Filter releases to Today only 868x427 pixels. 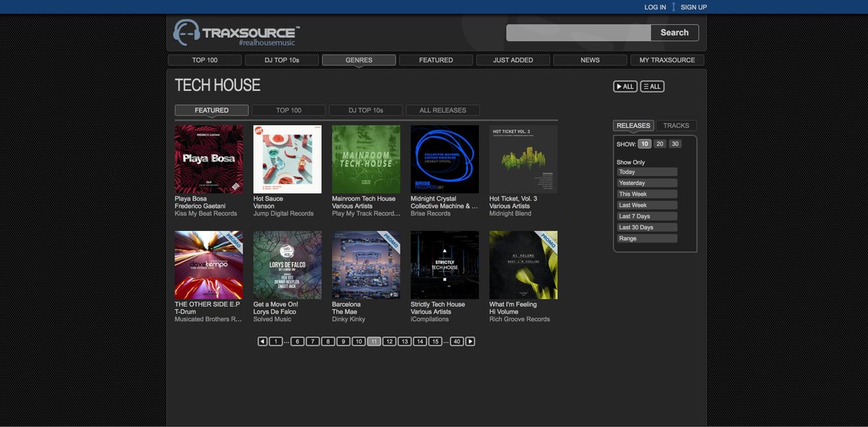647,172
